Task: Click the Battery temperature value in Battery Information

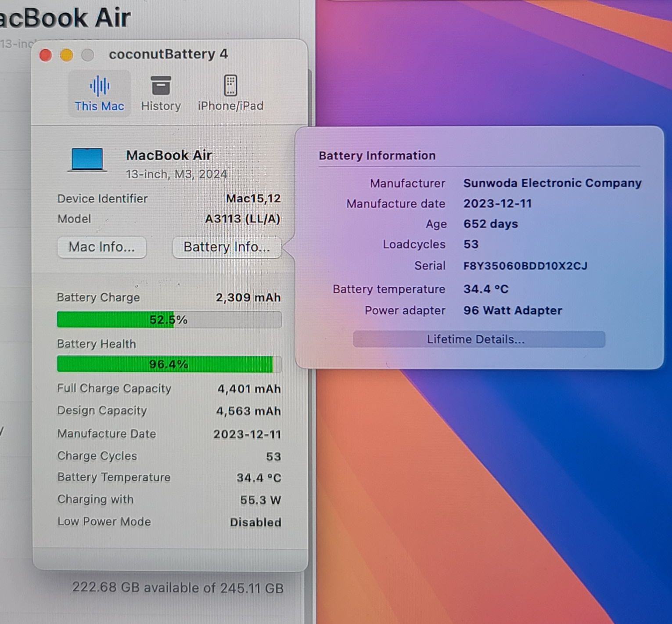Action: pyautogui.click(x=486, y=289)
